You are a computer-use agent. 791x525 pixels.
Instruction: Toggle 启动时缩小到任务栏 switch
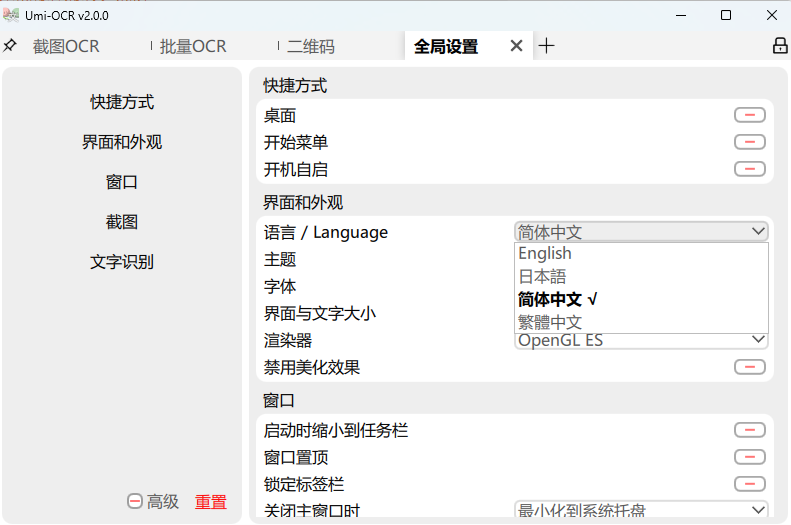749,431
